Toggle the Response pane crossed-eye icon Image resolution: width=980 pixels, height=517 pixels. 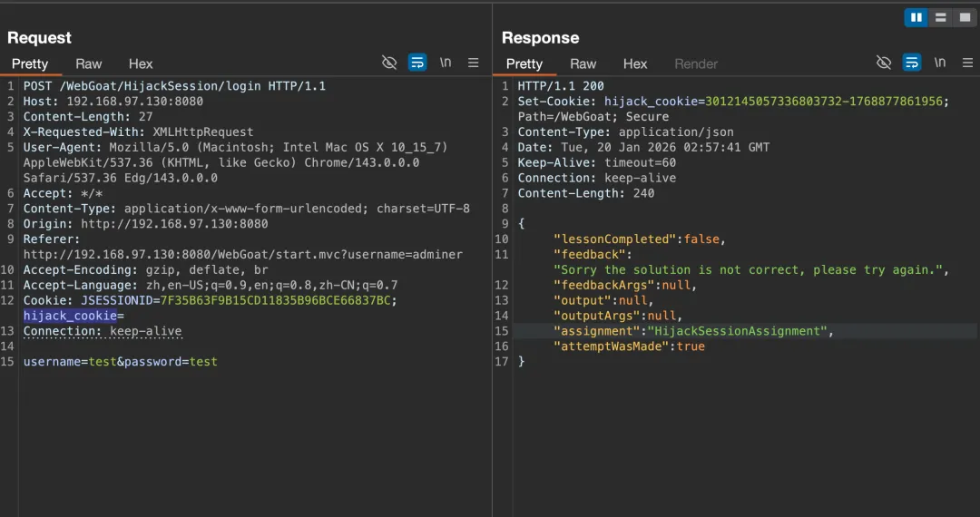884,63
